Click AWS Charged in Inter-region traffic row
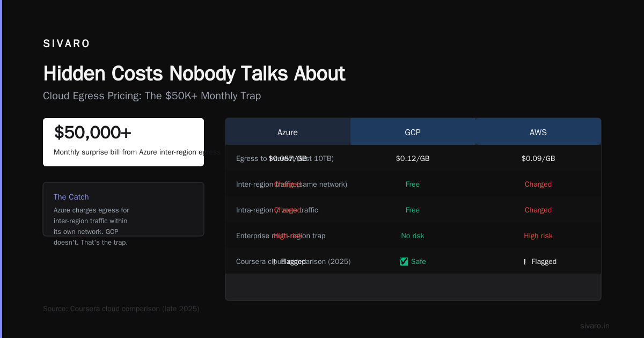644x338 pixels. (x=538, y=184)
